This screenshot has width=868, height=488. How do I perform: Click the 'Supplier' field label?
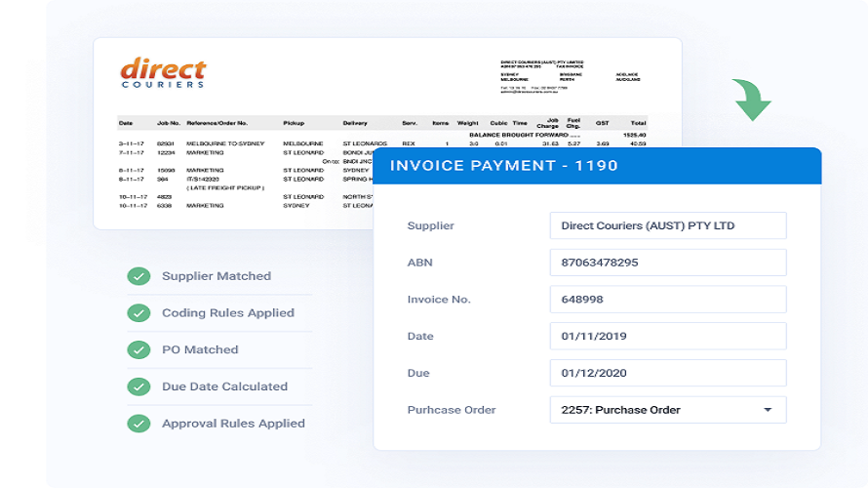click(x=431, y=225)
